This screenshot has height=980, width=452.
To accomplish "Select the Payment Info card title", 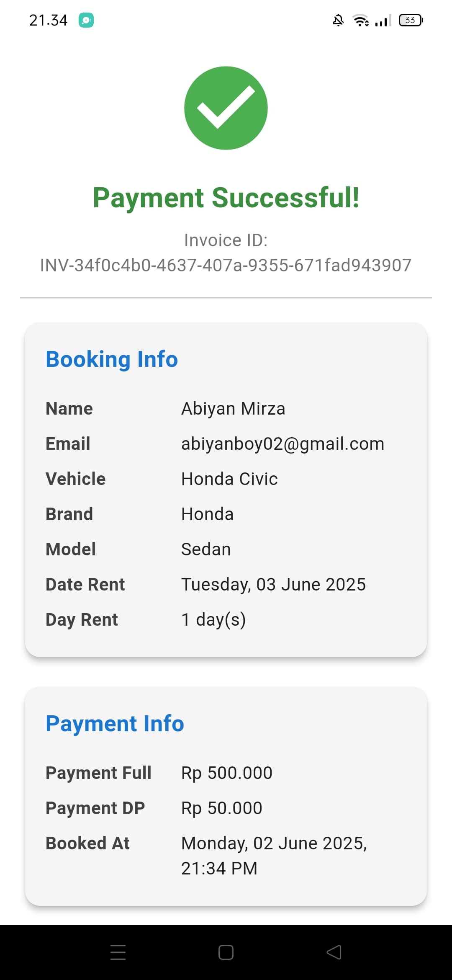I will click(115, 724).
